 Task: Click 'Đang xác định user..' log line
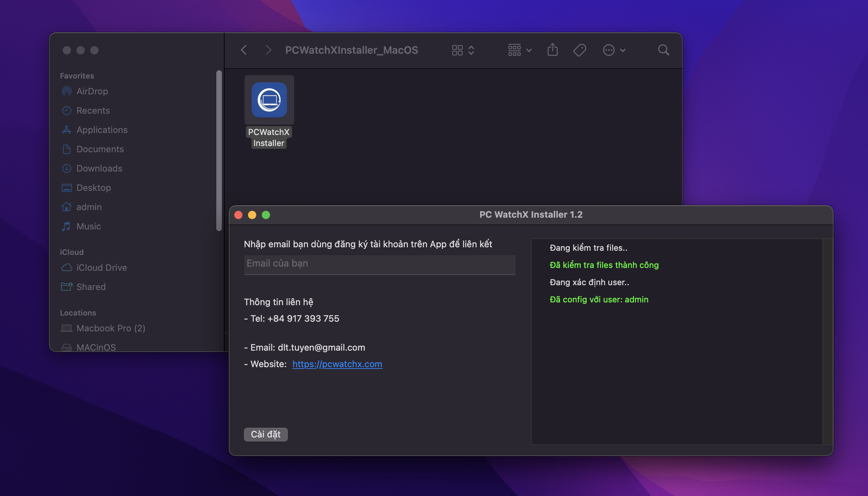589,282
